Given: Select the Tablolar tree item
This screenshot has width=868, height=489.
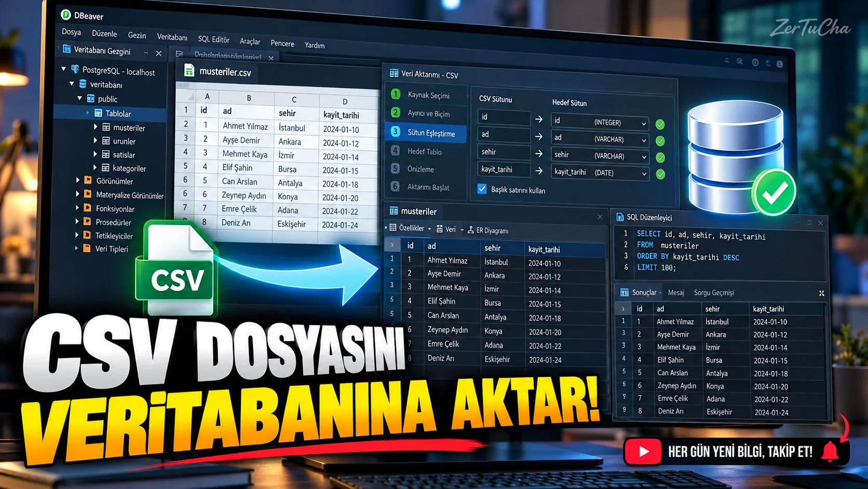Looking at the screenshot, I should pyautogui.click(x=110, y=113).
